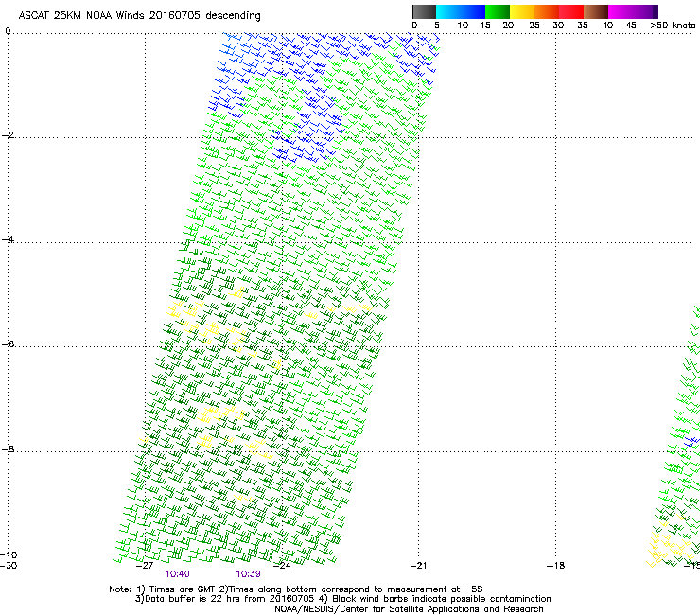Click the -8 latitude axis label
Image resolution: width=700 pixels, height=615 pixels.
click(x=8, y=449)
